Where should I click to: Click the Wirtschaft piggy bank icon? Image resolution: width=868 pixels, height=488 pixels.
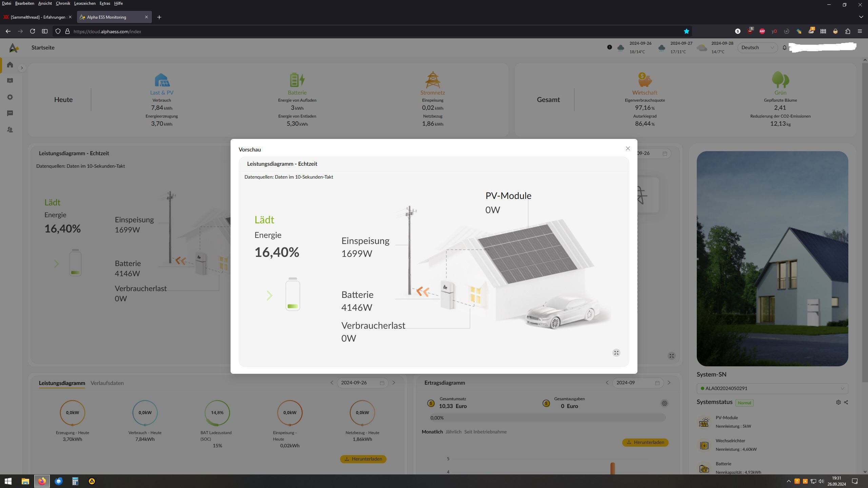(645, 80)
